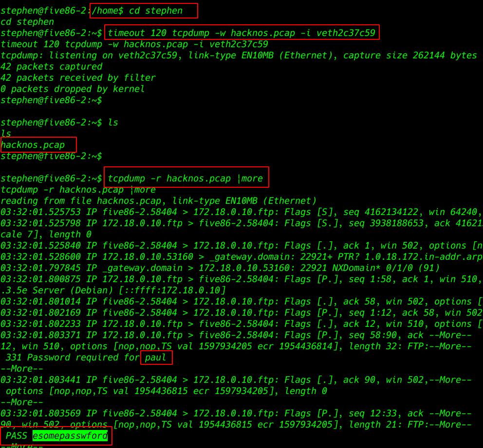This screenshot has width=483, height=448.
Task: Click timestamp 03:32:01.800875
Action: click(x=41, y=279)
